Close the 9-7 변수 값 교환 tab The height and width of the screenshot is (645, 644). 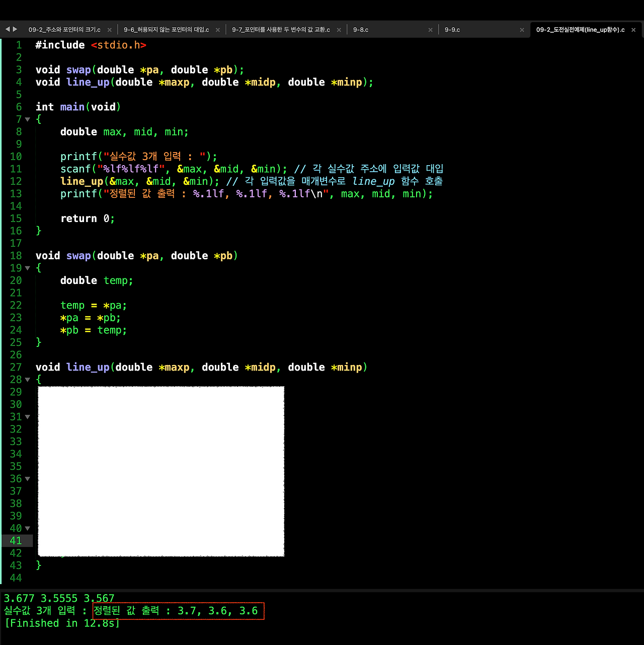[x=339, y=29]
